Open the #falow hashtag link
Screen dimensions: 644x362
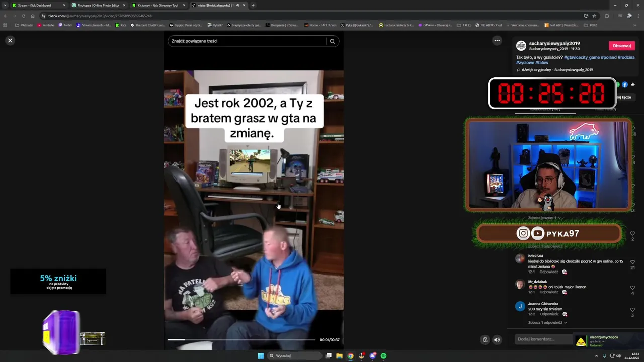click(x=542, y=63)
